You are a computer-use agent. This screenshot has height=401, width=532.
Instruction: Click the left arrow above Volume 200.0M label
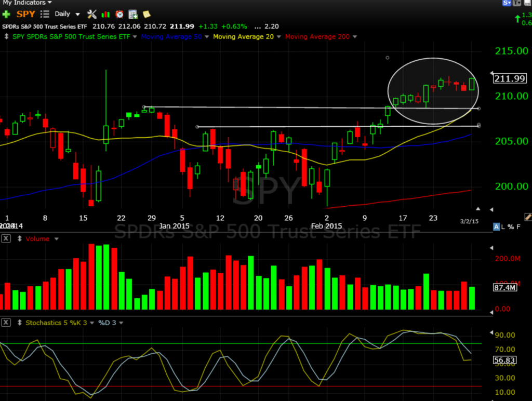[491, 248]
